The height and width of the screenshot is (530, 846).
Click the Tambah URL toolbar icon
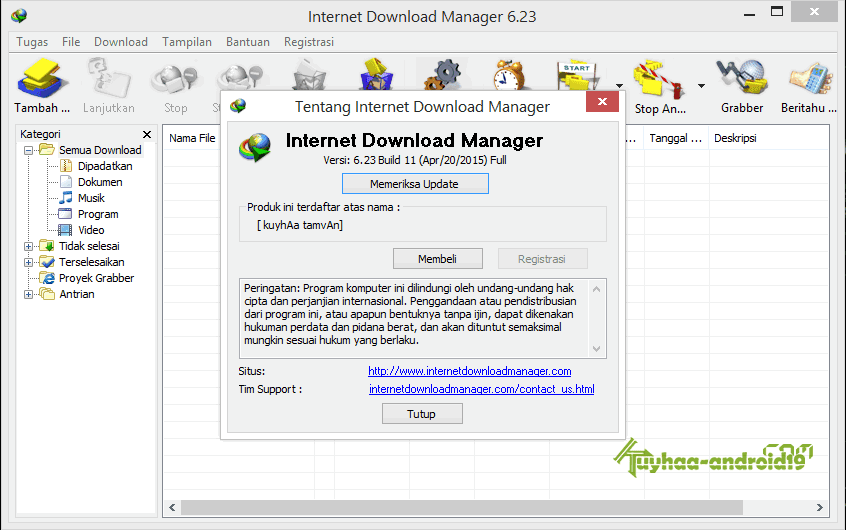[x=42, y=79]
